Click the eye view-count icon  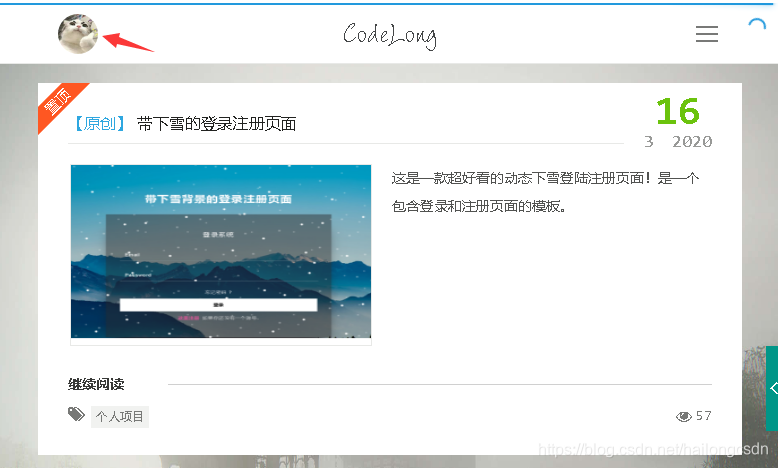click(684, 416)
